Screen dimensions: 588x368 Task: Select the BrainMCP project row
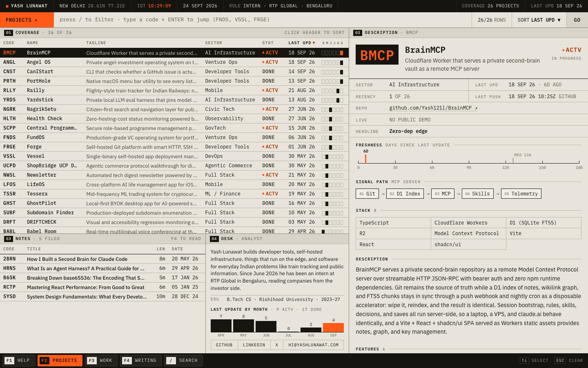click(174, 53)
